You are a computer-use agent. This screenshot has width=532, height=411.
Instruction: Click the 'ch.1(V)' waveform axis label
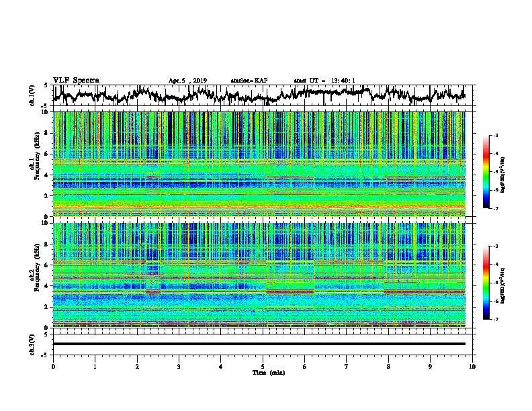[32, 95]
